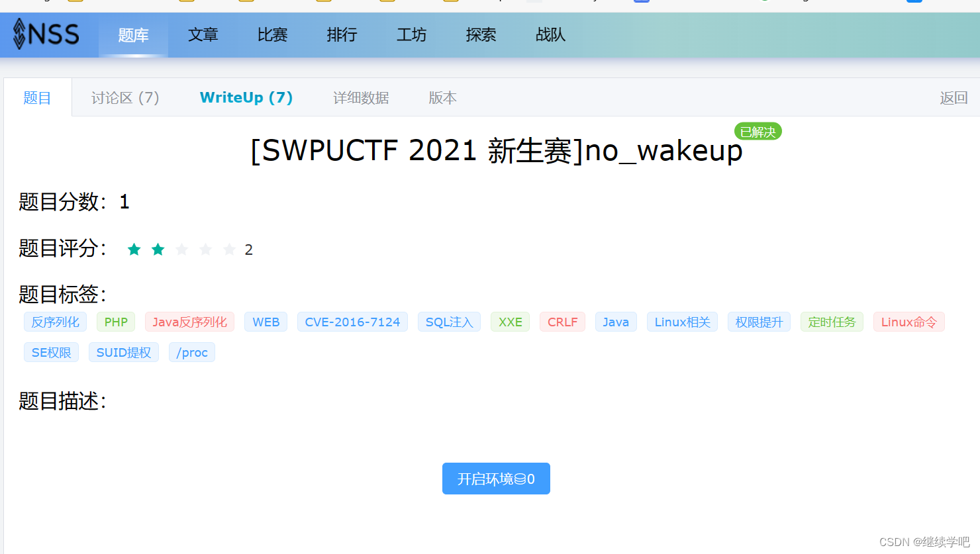Click the CRLF tag
The height and width of the screenshot is (554, 980).
pos(562,322)
